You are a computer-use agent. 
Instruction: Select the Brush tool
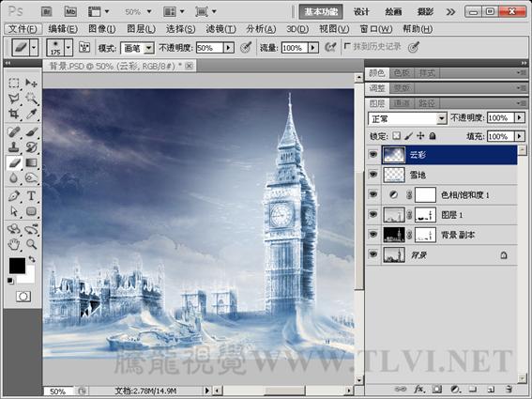coord(31,131)
